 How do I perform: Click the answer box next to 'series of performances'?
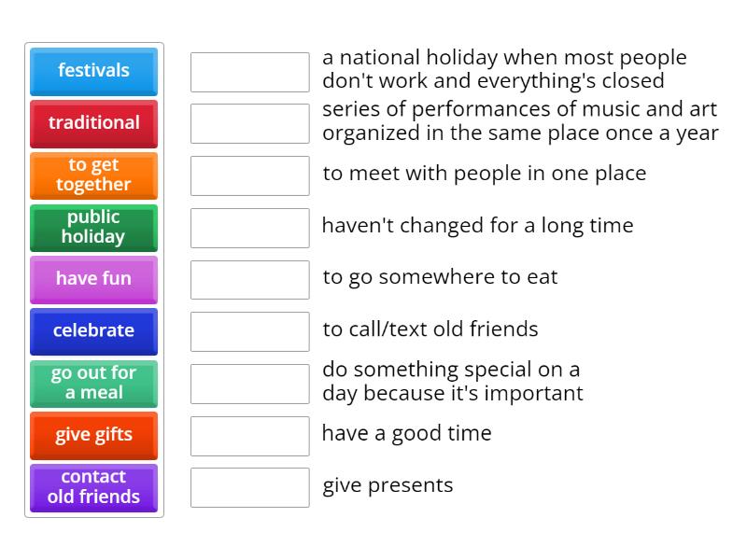(x=249, y=121)
